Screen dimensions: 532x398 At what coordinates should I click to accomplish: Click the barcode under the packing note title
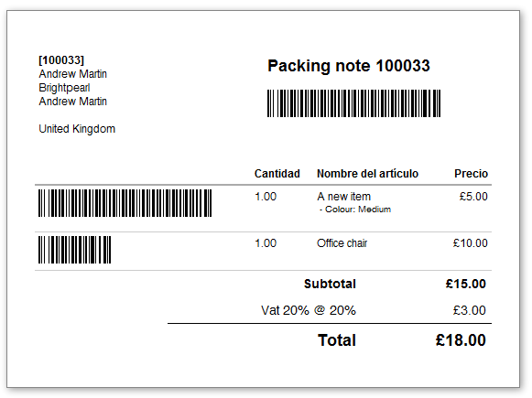pos(353,103)
